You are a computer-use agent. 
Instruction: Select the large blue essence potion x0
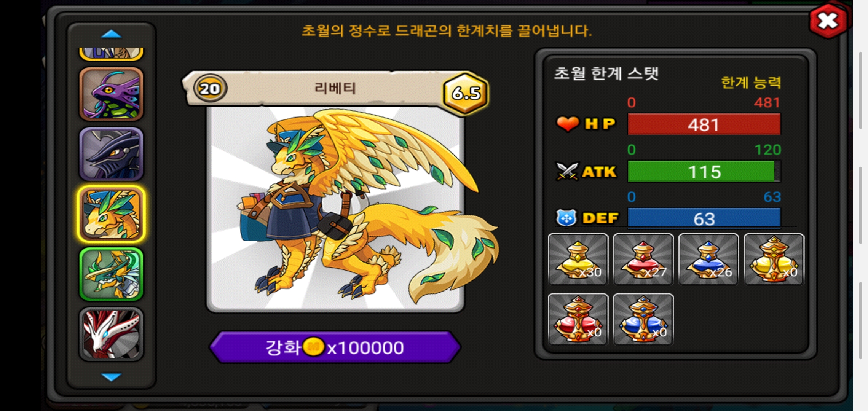coord(643,319)
